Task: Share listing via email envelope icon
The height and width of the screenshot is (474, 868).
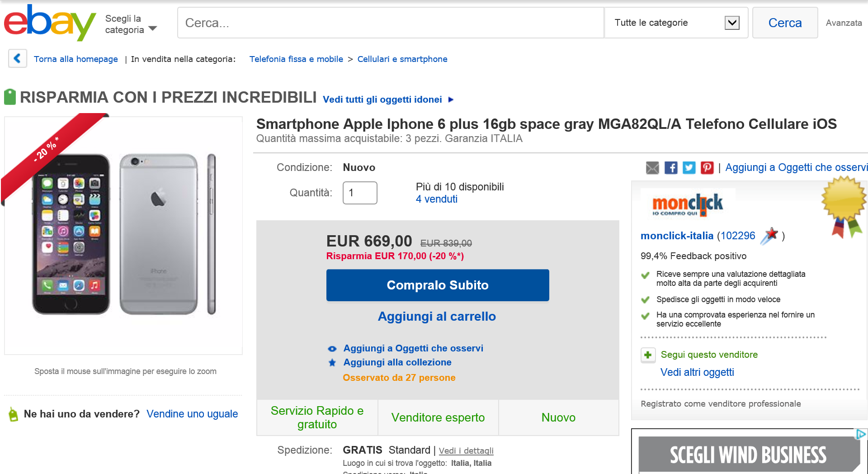Action: pos(652,168)
